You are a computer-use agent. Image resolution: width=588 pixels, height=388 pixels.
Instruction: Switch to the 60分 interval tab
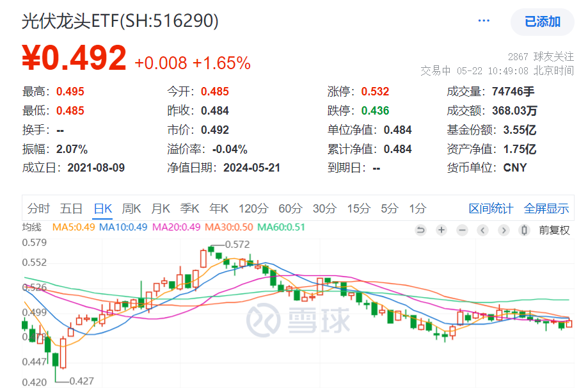click(290, 208)
